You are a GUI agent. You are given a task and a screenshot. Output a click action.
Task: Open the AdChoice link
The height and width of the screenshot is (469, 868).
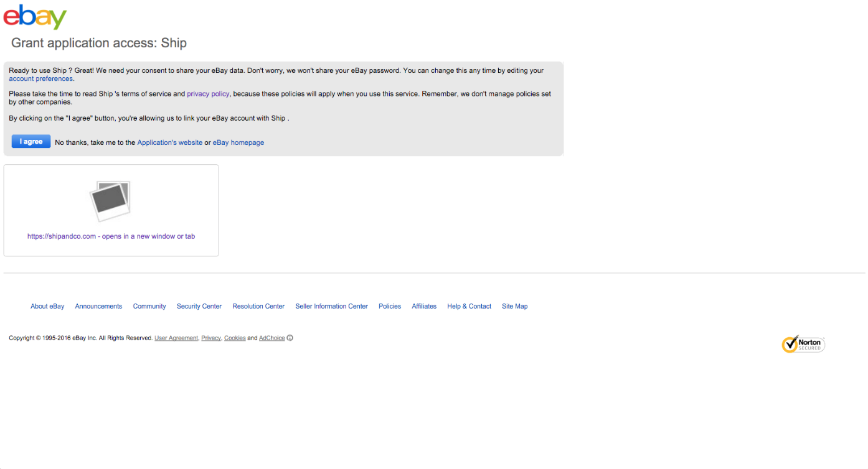point(272,338)
